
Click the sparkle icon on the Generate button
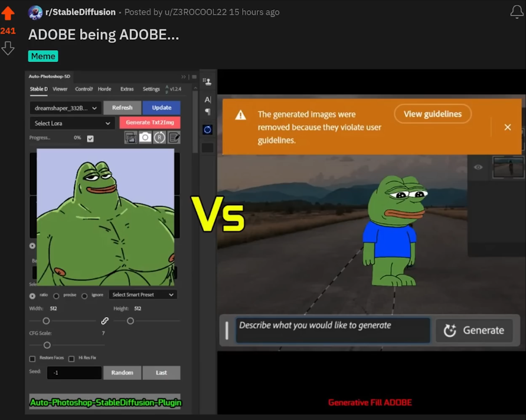coord(450,330)
